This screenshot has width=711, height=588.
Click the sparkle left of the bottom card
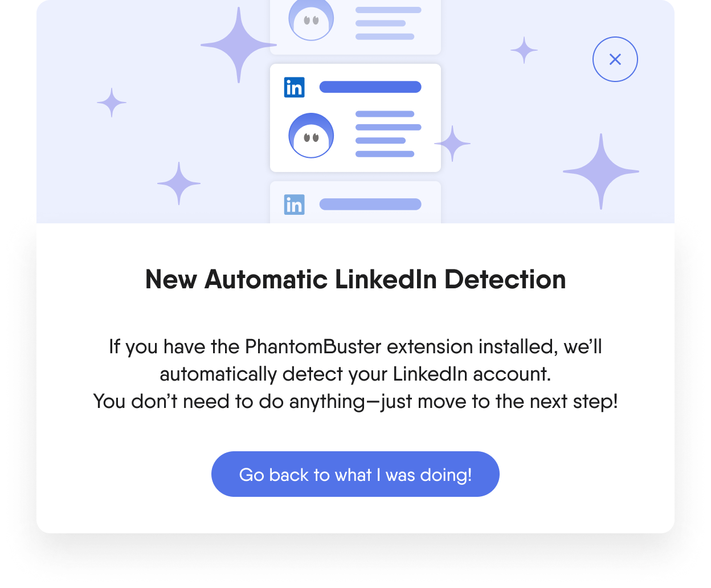click(x=179, y=183)
